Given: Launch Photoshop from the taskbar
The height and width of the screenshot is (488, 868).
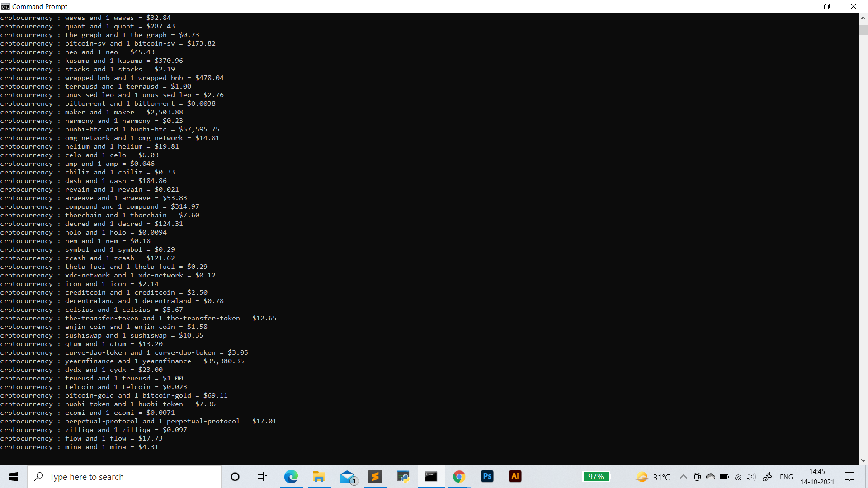Looking at the screenshot, I should click(487, 477).
